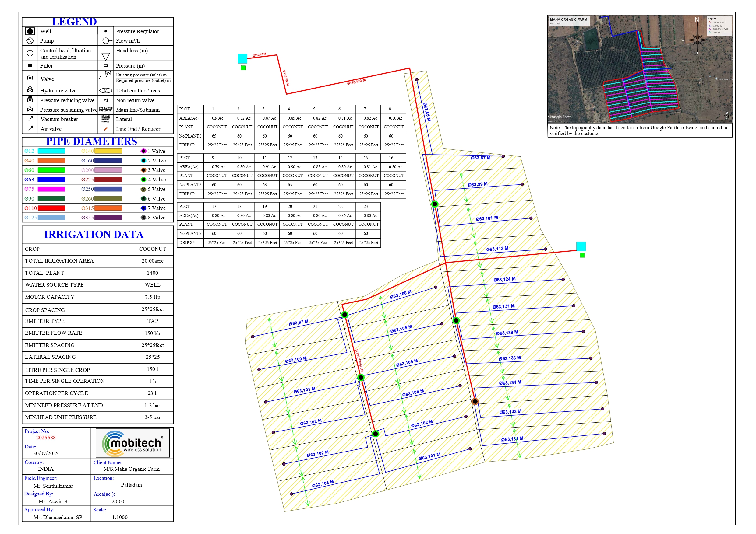Click the Pressure reducing valve icon
The image size is (756, 534).
tap(30, 100)
